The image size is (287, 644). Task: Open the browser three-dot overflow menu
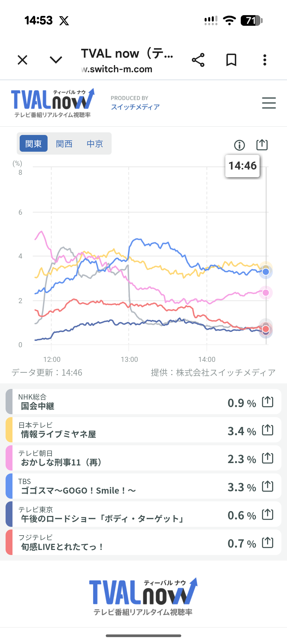click(265, 60)
